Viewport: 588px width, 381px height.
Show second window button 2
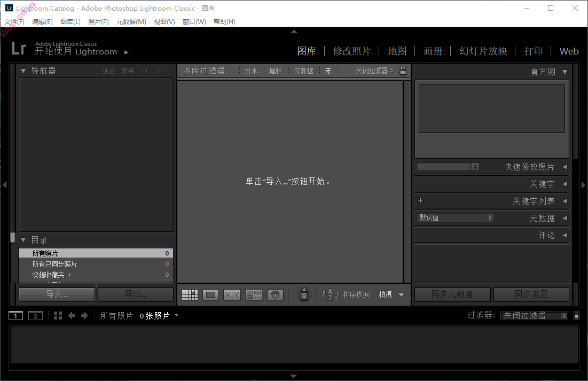[36, 316]
